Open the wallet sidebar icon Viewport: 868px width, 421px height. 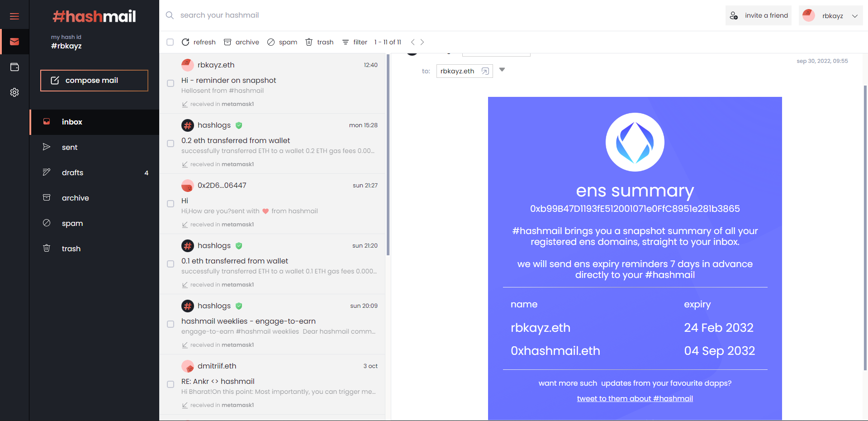coord(14,67)
